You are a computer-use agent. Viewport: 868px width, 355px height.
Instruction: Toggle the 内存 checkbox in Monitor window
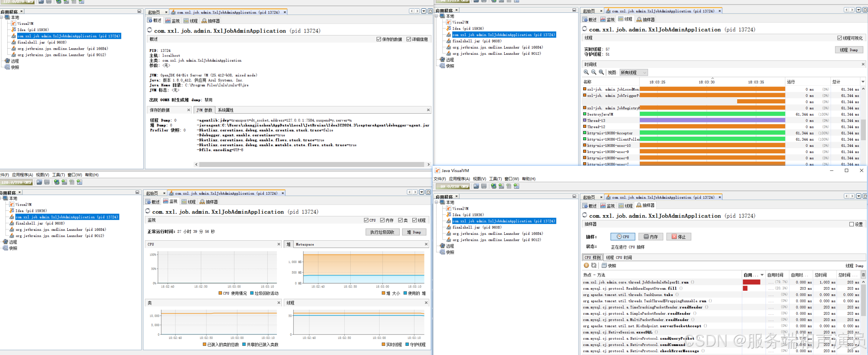[x=382, y=220]
